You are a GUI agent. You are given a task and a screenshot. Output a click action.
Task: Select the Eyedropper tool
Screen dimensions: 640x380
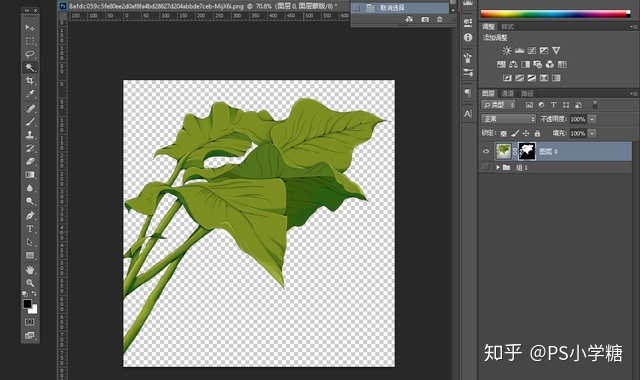tap(30, 94)
